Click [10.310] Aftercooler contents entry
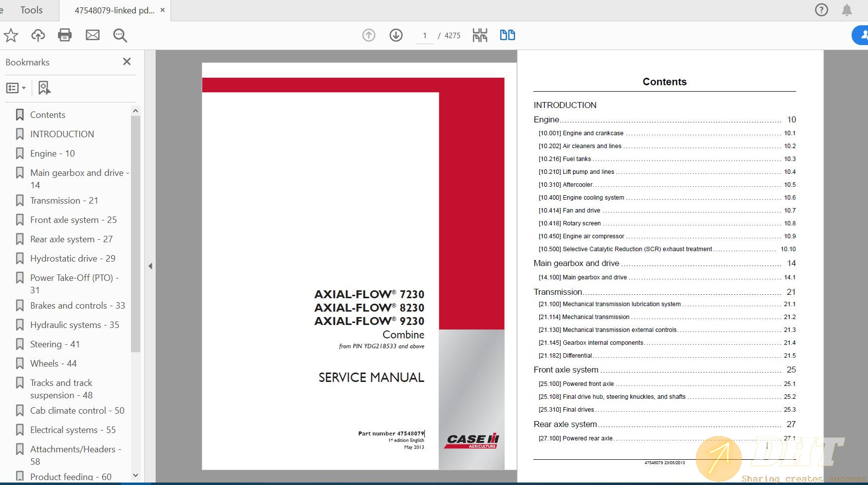 click(x=667, y=185)
